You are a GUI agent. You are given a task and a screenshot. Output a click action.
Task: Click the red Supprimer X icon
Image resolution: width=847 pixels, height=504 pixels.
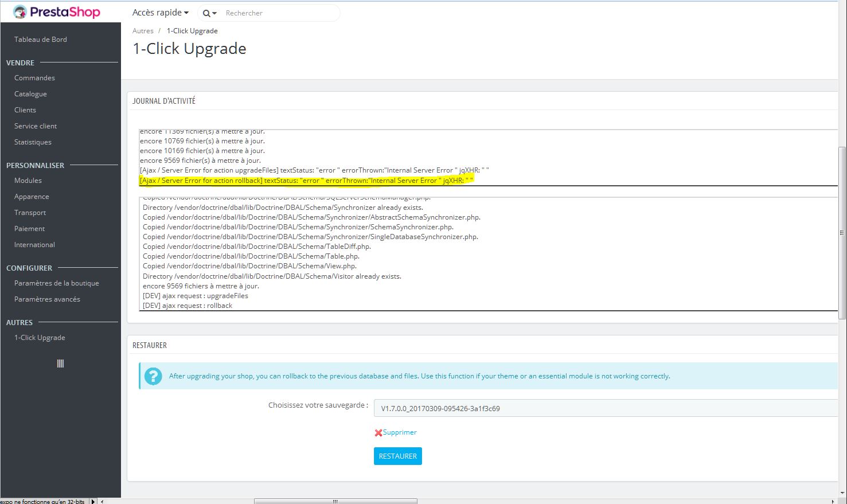pos(378,433)
